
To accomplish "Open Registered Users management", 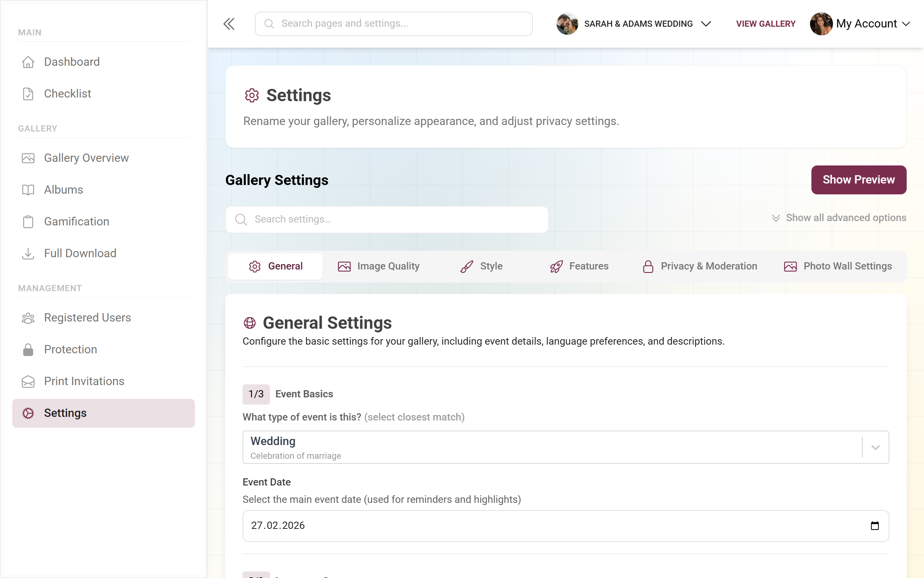I will click(104, 318).
